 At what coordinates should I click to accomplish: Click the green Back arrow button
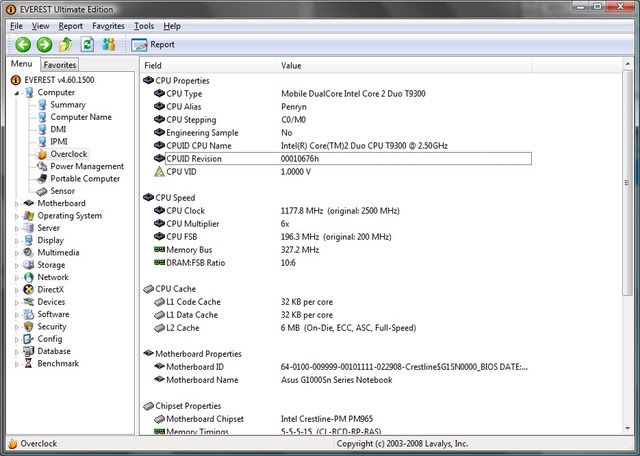pos(23,44)
